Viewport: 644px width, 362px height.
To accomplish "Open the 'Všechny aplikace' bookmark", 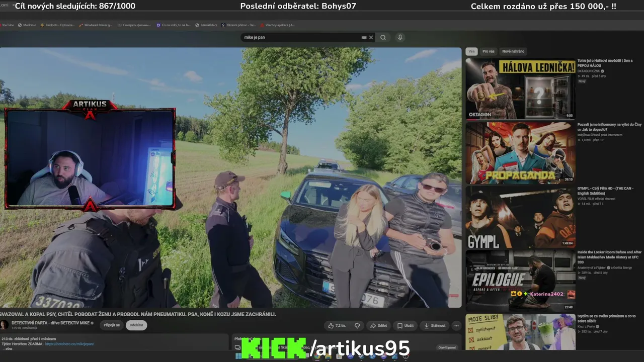I will point(277,25).
